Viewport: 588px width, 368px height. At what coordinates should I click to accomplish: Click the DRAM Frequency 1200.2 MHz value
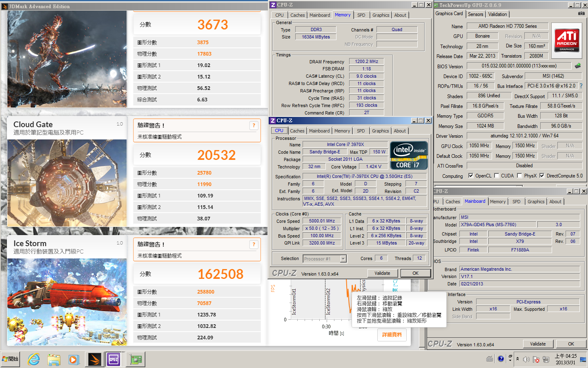point(366,61)
